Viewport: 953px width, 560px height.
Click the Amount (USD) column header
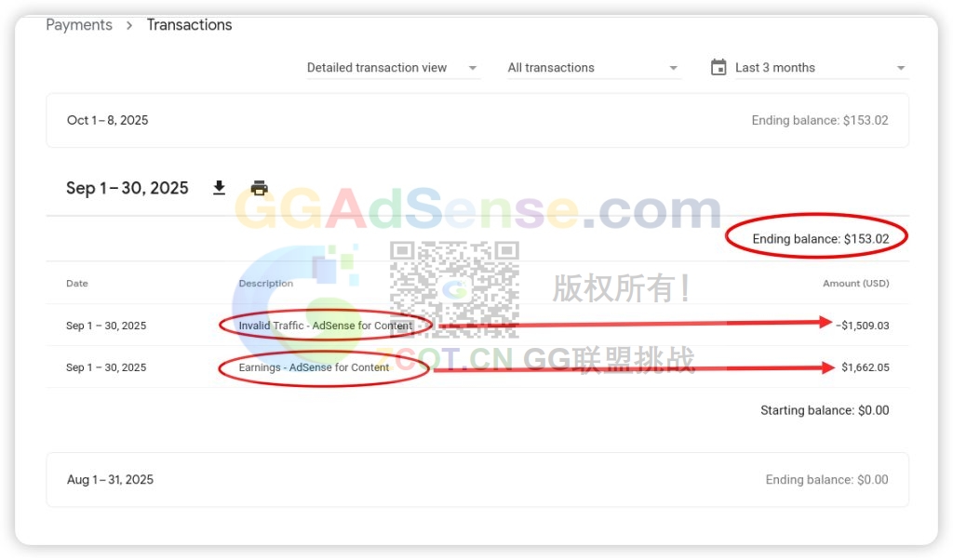pyautogui.click(x=856, y=283)
